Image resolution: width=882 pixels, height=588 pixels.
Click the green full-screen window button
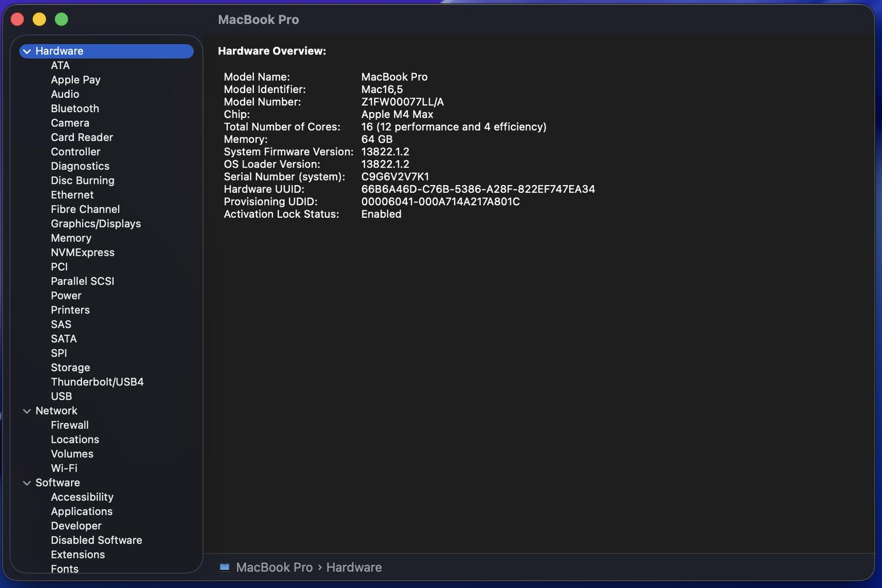(62, 20)
